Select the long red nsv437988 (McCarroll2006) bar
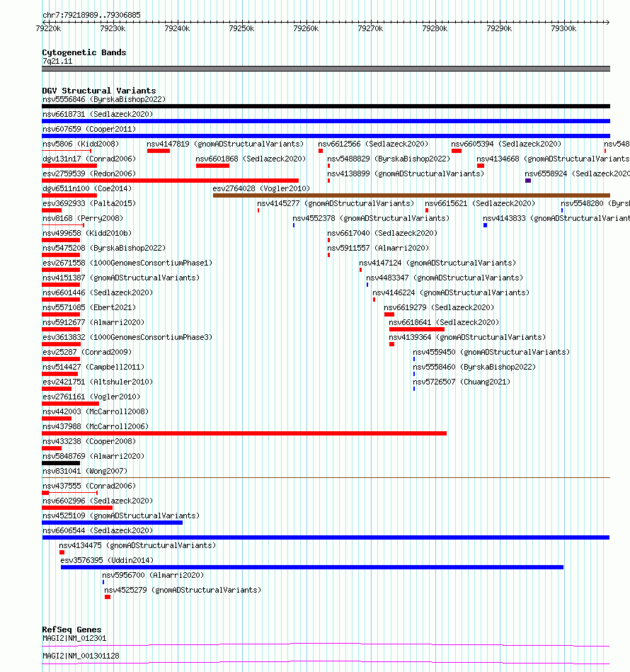 (244, 433)
